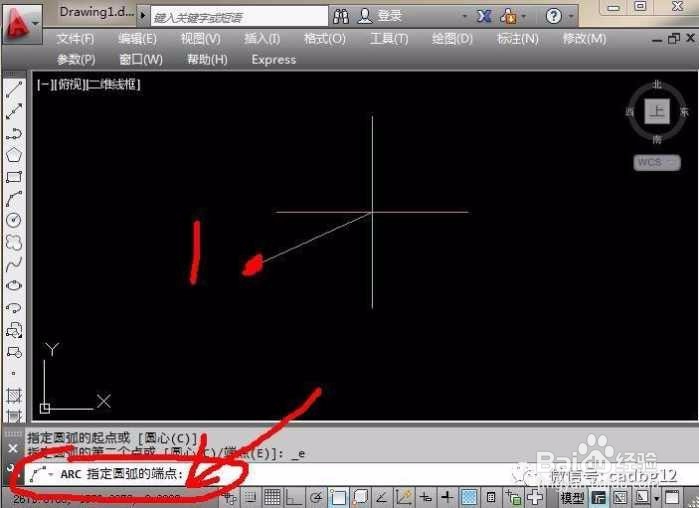Screen dimensions: 699x508
Task: Open the AutoCAD application menu button
Action: tap(21, 23)
